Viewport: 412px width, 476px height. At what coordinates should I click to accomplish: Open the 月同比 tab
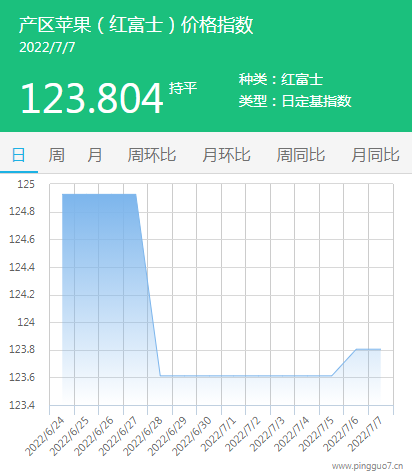pos(375,155)
